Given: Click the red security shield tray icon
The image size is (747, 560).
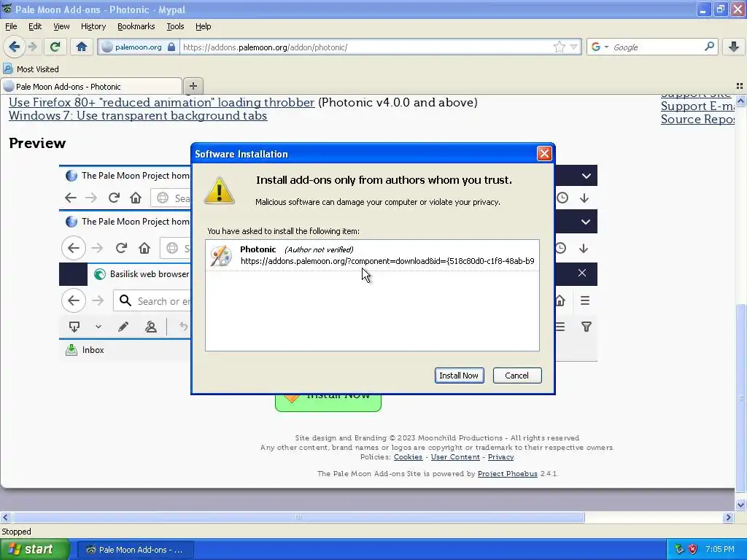Looking at the screenshot, I should click(693, 550).
